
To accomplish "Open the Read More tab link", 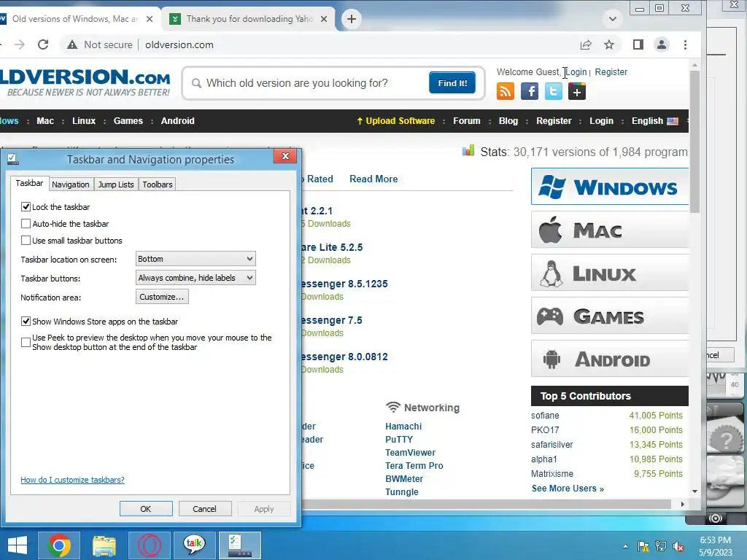I will pyautogui.click(x=373, y=179).
